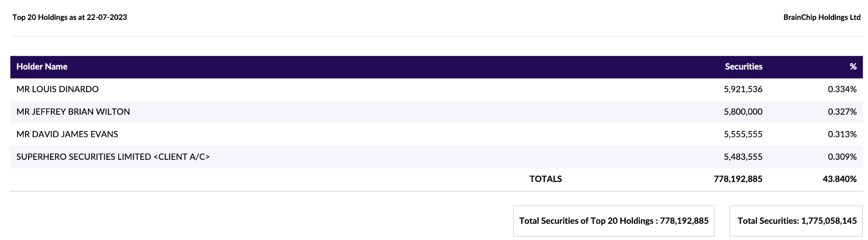
Task: Click the 0.327% percentage cell
Action: pyautogui.click(x=842, y=112)
